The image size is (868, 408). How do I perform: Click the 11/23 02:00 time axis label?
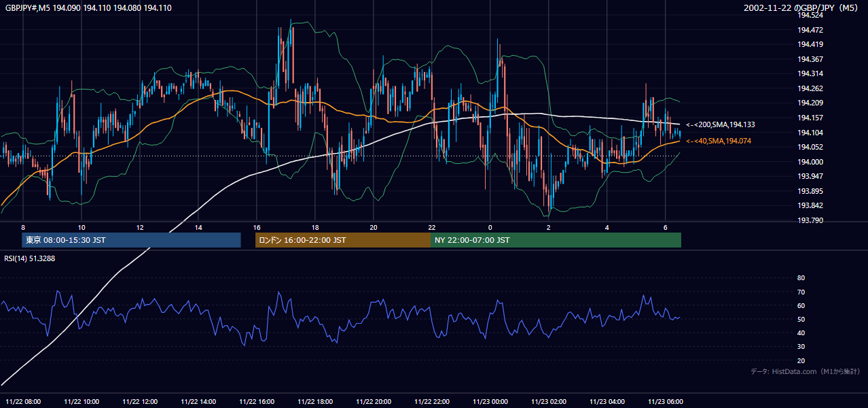click(x=549, y=402)
